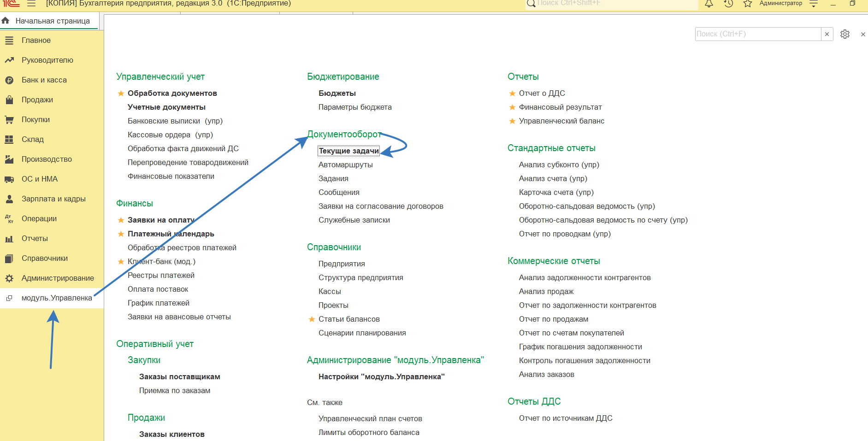Open Текущие задачи under Документооборот
Viewport: 868px width, 441px height.
[349, 151]
